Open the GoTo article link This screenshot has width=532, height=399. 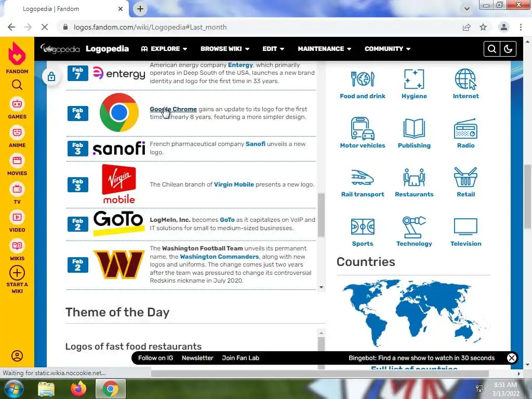pyautogui.click(x=228, y=220)
